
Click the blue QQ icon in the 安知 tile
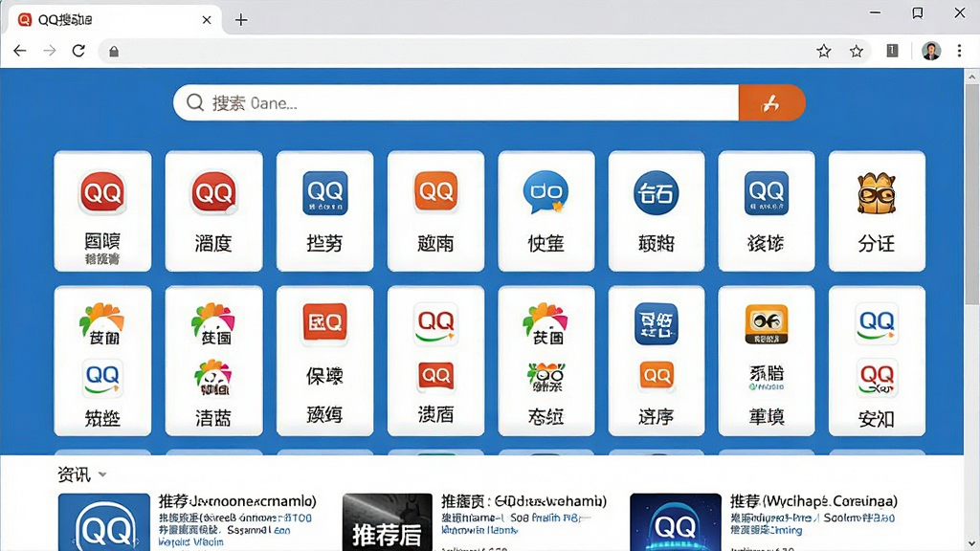pos(877,323)
